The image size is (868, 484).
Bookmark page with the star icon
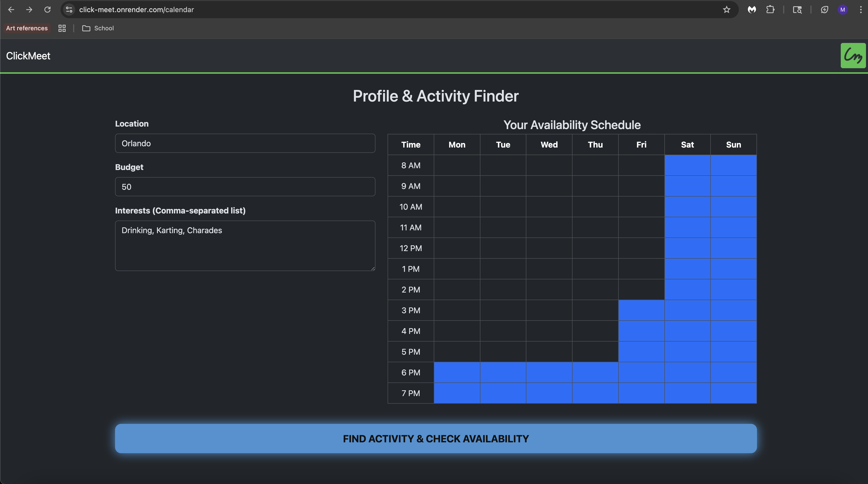[x=726, y=10]
